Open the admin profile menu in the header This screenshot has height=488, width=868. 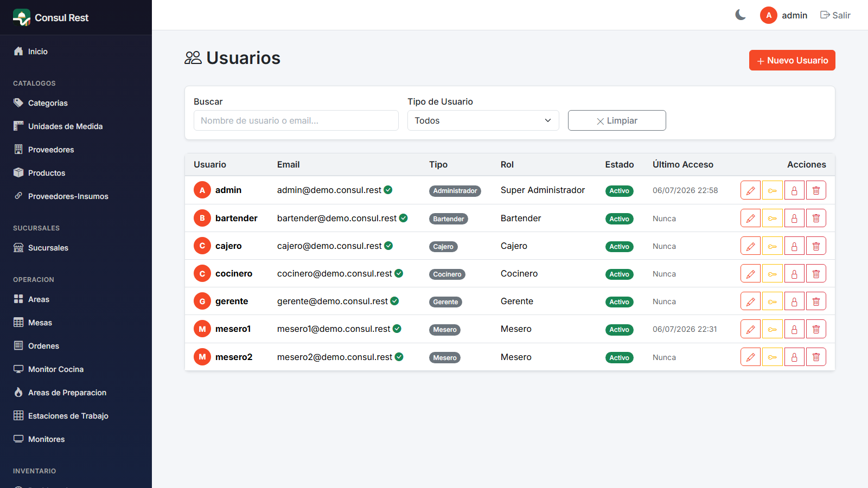coord(783,15)
